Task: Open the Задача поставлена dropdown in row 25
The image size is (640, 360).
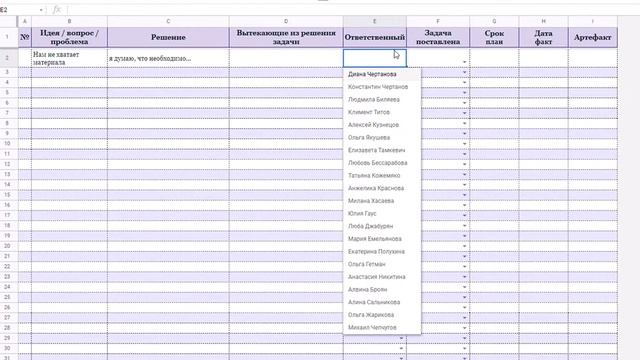Action: pos(464,297)
